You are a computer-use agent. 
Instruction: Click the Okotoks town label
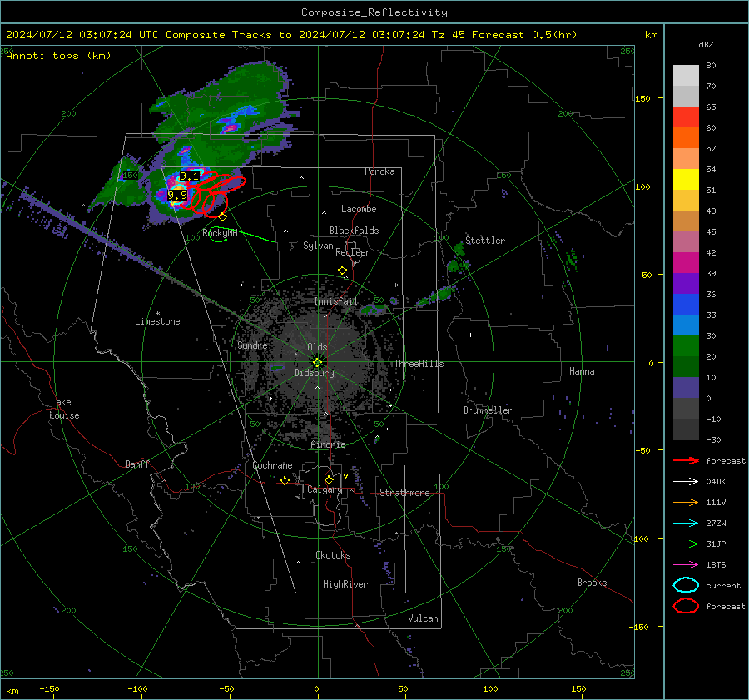333,555
